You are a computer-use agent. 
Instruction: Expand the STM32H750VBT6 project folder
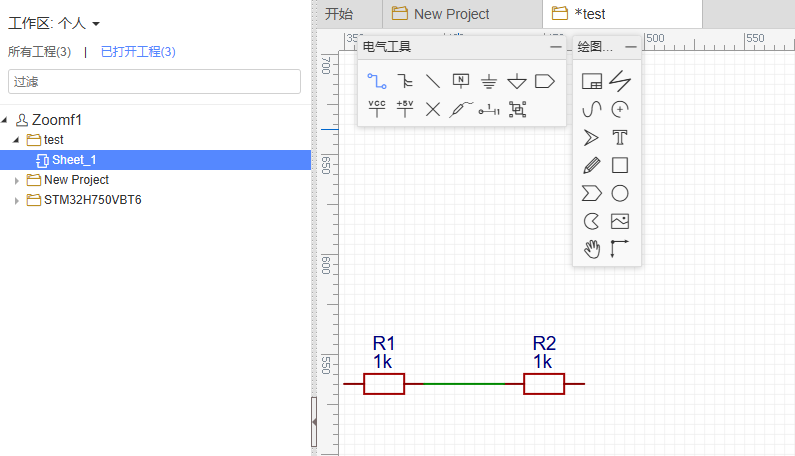point(16,200)
